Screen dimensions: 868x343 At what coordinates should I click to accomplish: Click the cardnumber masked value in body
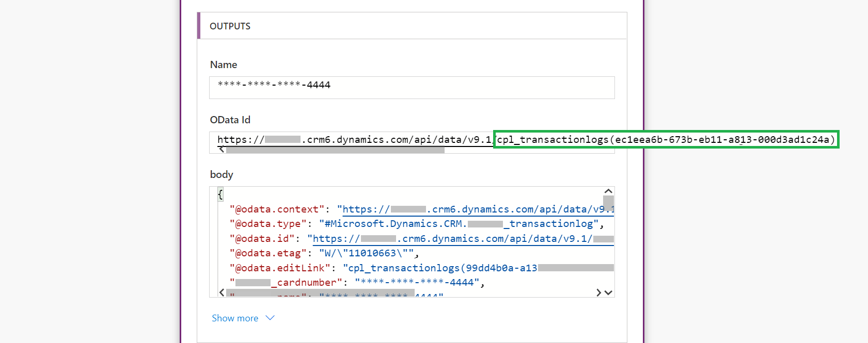417,283
